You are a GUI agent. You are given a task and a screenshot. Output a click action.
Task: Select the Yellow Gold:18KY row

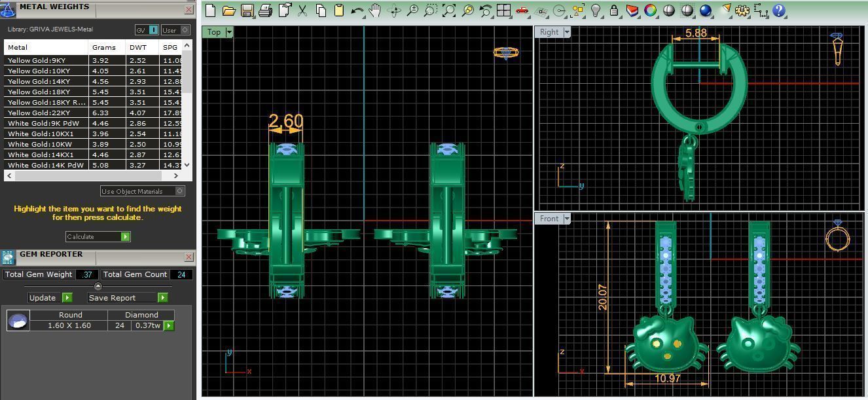pyautogui.click(x=94, y=92)
